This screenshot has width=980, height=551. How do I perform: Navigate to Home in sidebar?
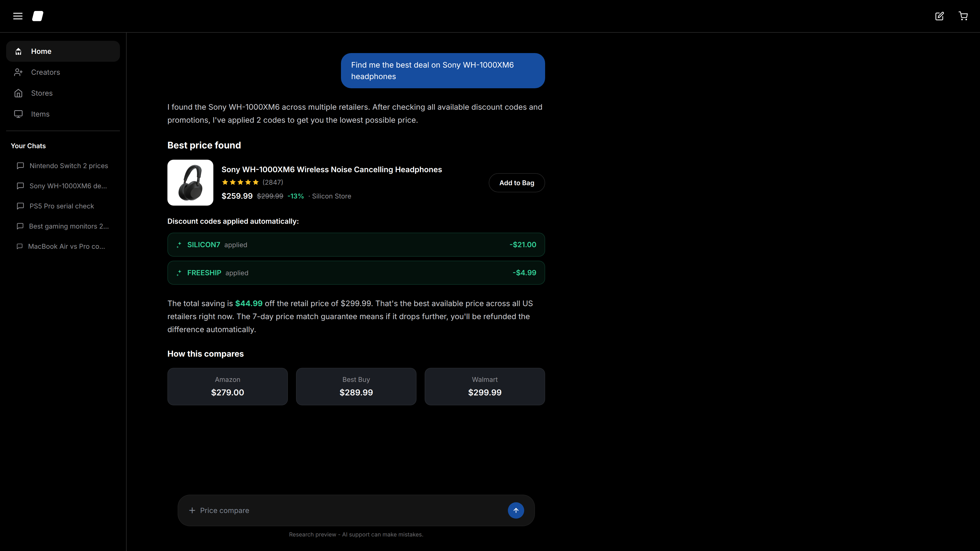tap(41, 51)
